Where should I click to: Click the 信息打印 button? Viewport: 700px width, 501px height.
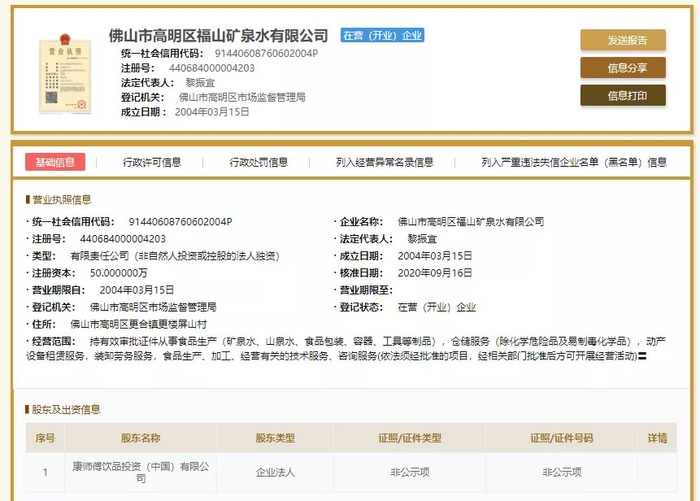click(623, 96)
